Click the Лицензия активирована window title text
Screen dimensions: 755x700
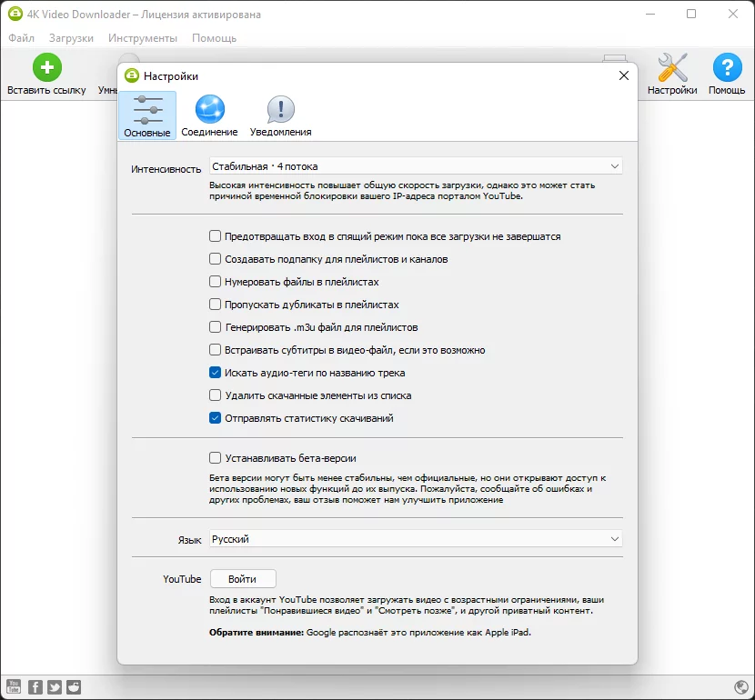point(201,15)
